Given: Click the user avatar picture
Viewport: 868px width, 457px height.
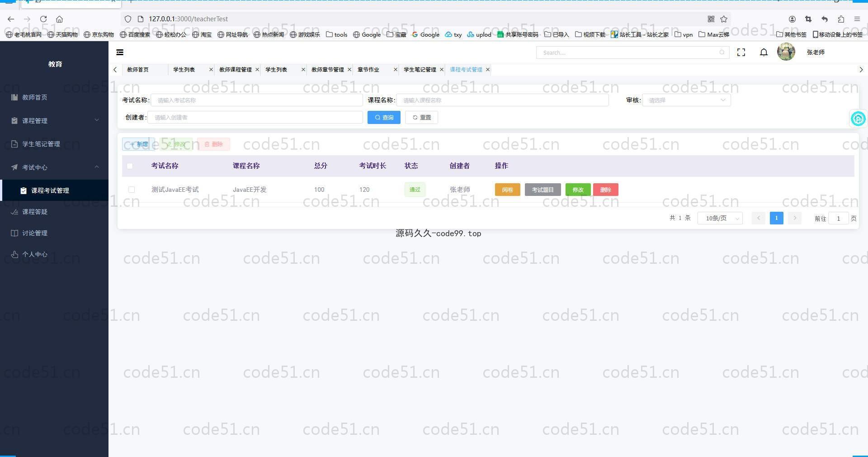Looking at the screenshot, I should point(786,52).
